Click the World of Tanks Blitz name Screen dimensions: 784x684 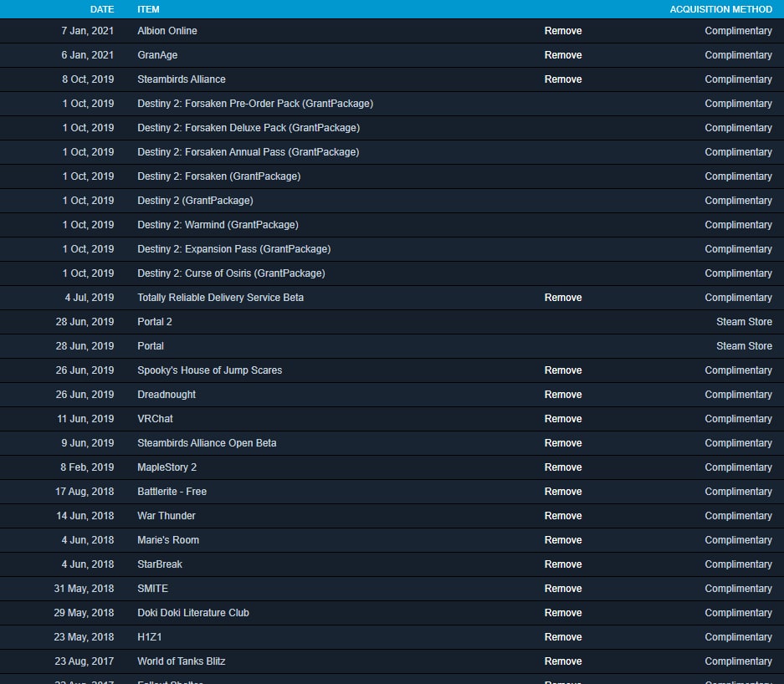(182, 661)
